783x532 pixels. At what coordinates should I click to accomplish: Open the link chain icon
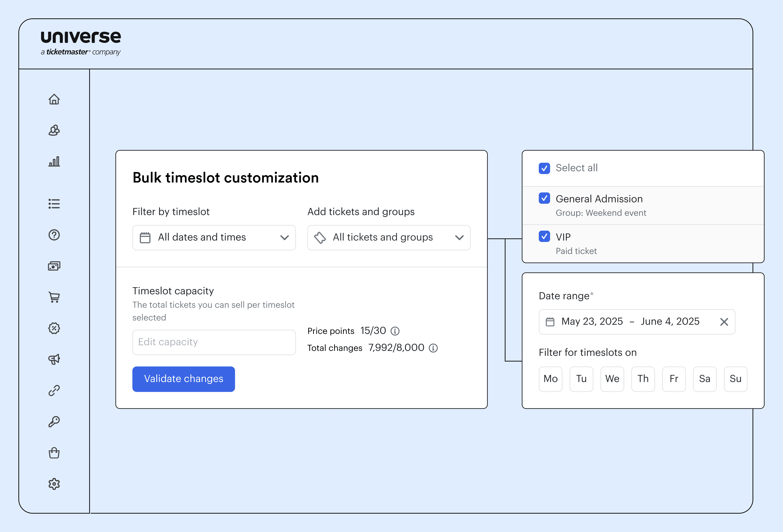pos(54,390)
